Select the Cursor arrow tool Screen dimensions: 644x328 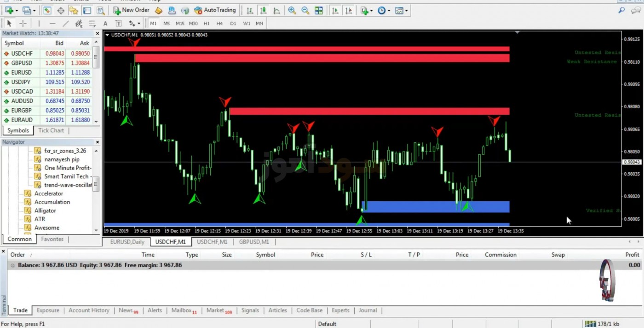9,23
